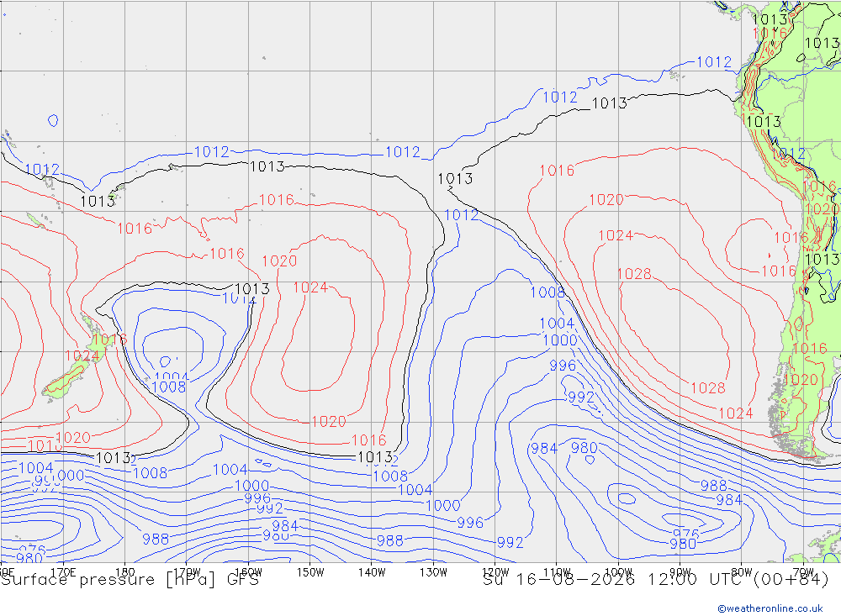Select the 160W longitude label

tap(248, 571)
